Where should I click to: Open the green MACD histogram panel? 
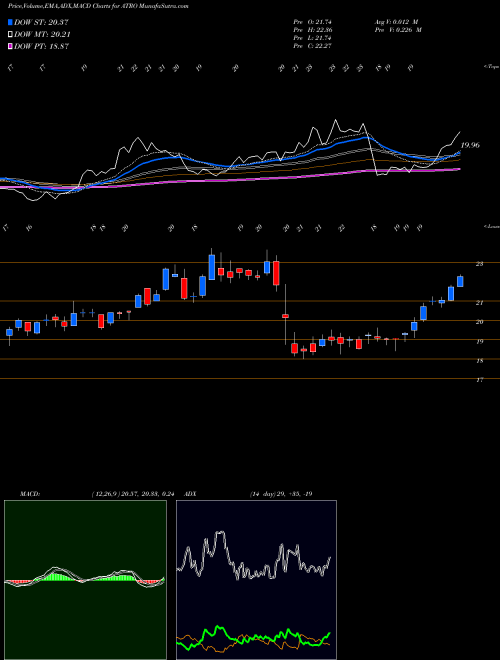click(x=85, y=580)
